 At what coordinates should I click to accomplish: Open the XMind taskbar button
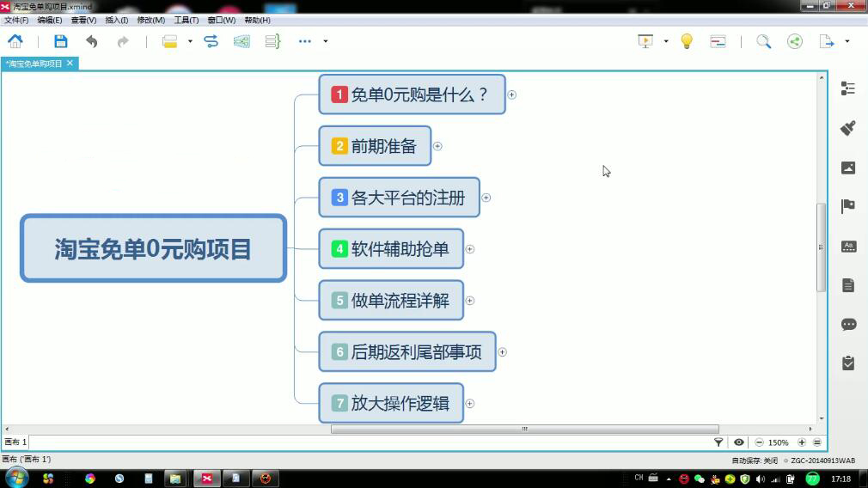207,479
